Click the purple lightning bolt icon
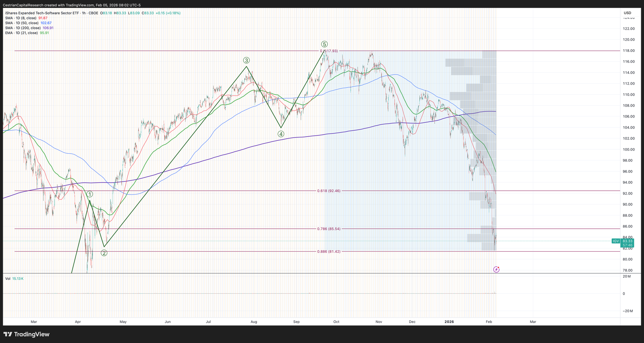 (497, 269)
